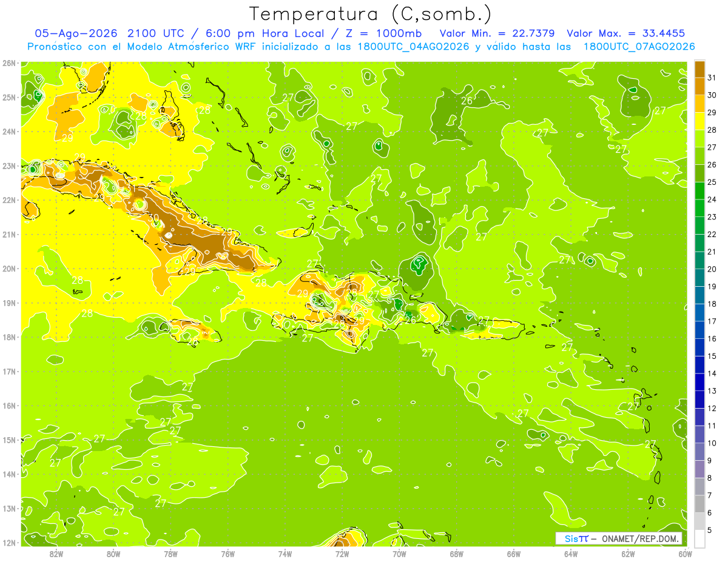Click the '60W' longitude axis label
Viewport: 728px width, 562px height.
(686, 553)
